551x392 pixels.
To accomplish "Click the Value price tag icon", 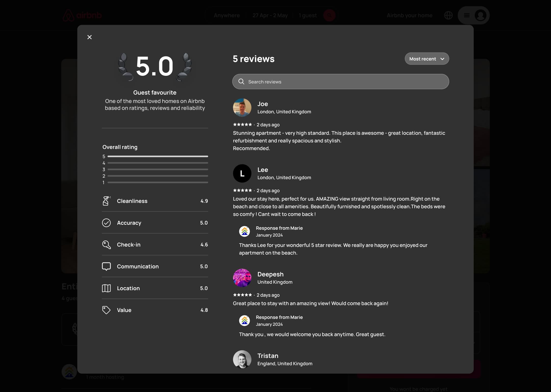I will 106,310.
